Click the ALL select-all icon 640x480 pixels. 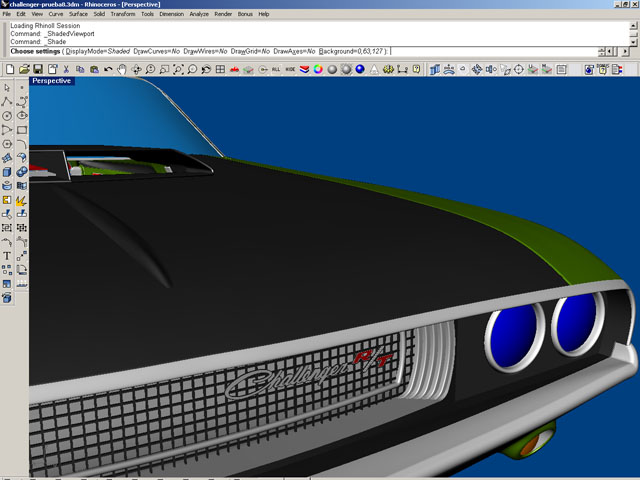(276, 69)
